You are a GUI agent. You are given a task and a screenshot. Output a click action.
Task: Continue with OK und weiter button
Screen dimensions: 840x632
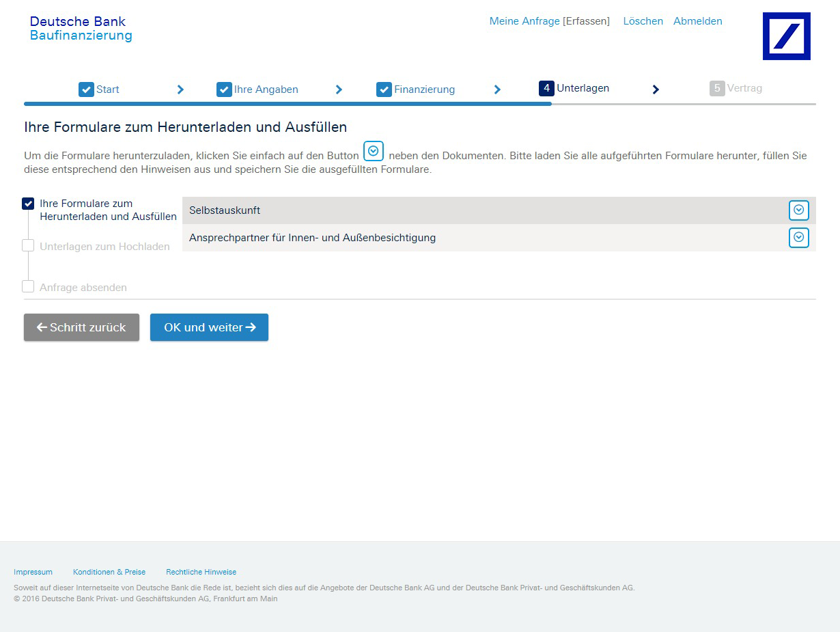coord(209,327)
